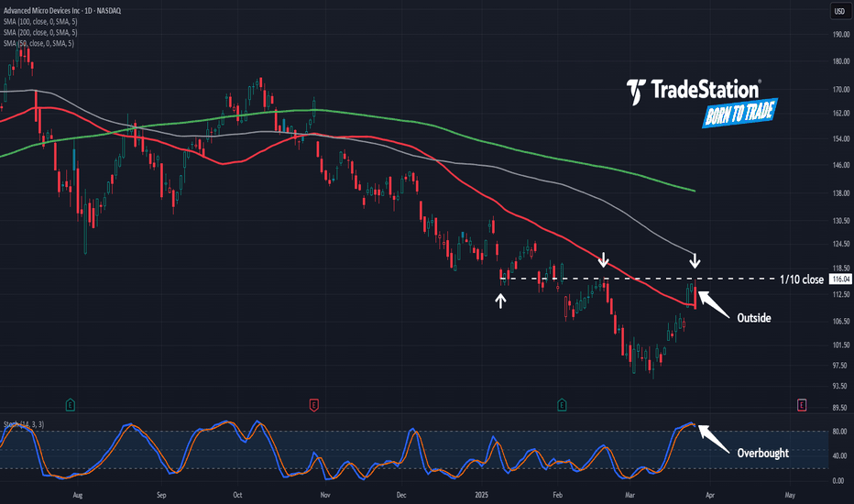
Task: Click the 170.00 price axis label
Action: click(x=841, y=90)
